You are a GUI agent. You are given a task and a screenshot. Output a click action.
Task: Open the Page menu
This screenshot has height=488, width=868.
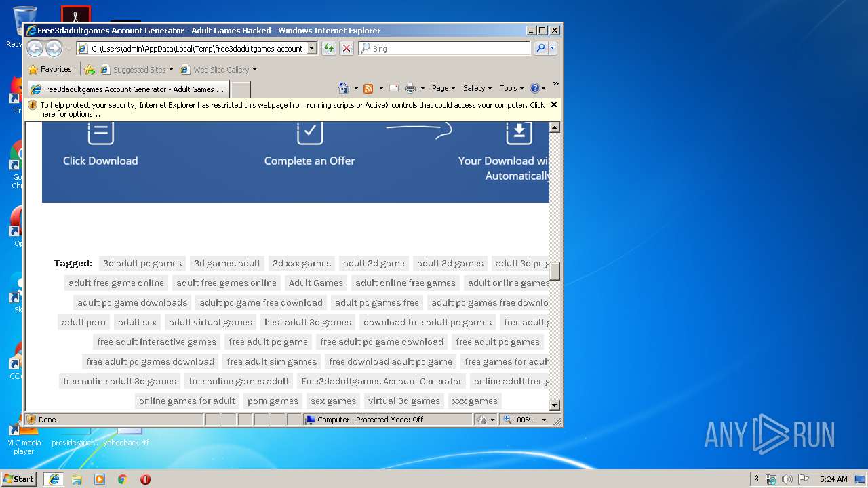443,88
